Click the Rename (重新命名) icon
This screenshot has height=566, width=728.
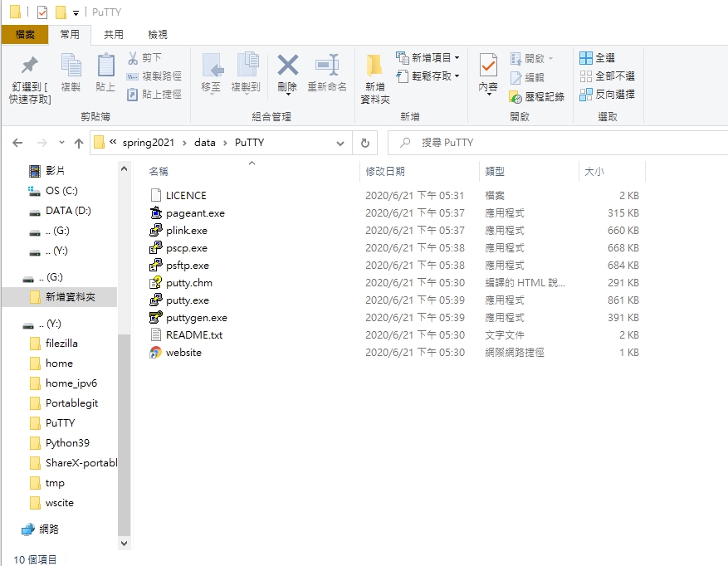[327, 65]
